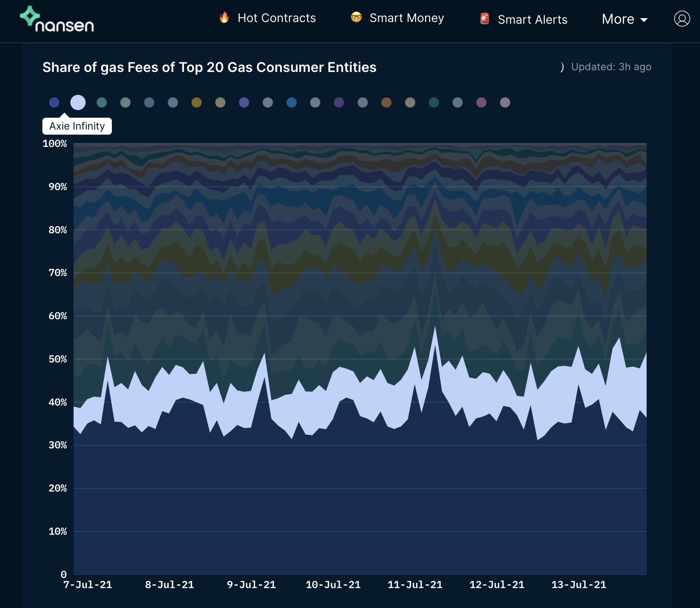Click the 100% y-axis label
This screenshot has width=700, height=608.
click(x=55, y=144)
